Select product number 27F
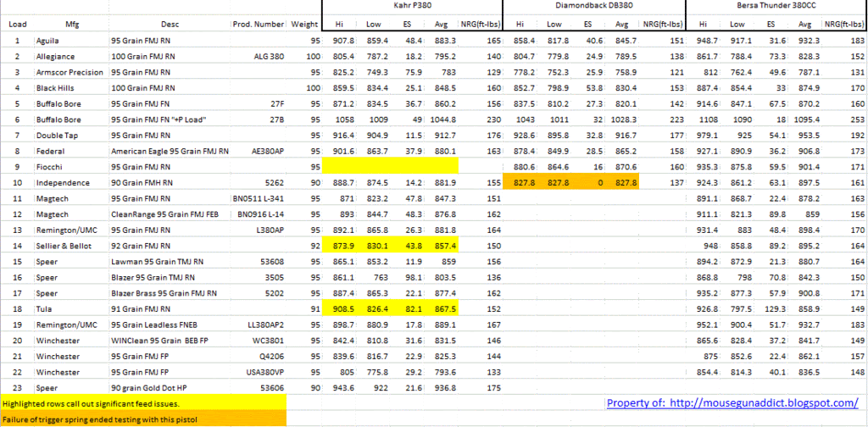The image size is (868, 427). (278, 103)
